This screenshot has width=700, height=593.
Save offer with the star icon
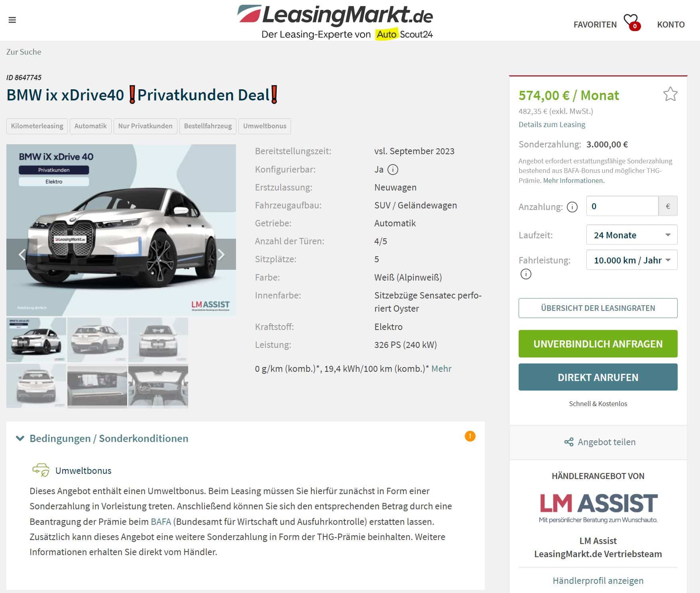click(670, 94)
